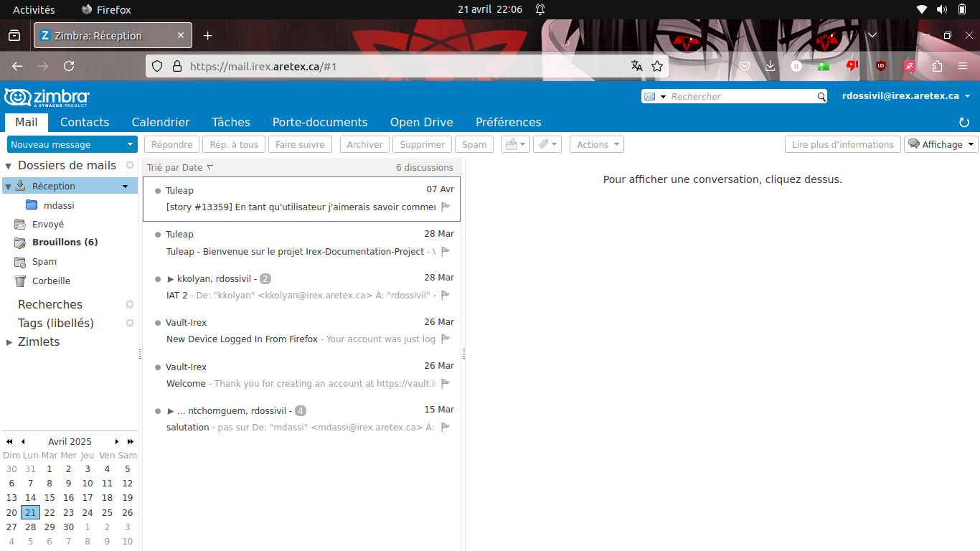Expand the Zimlets section
The width and height of the screenshot is (980, 551).
pos(9,342)
